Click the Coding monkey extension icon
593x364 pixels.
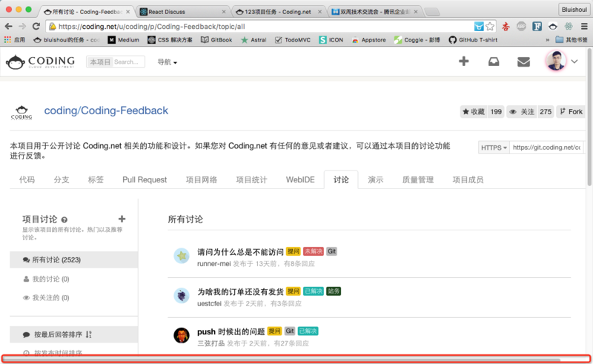point(553,27)
